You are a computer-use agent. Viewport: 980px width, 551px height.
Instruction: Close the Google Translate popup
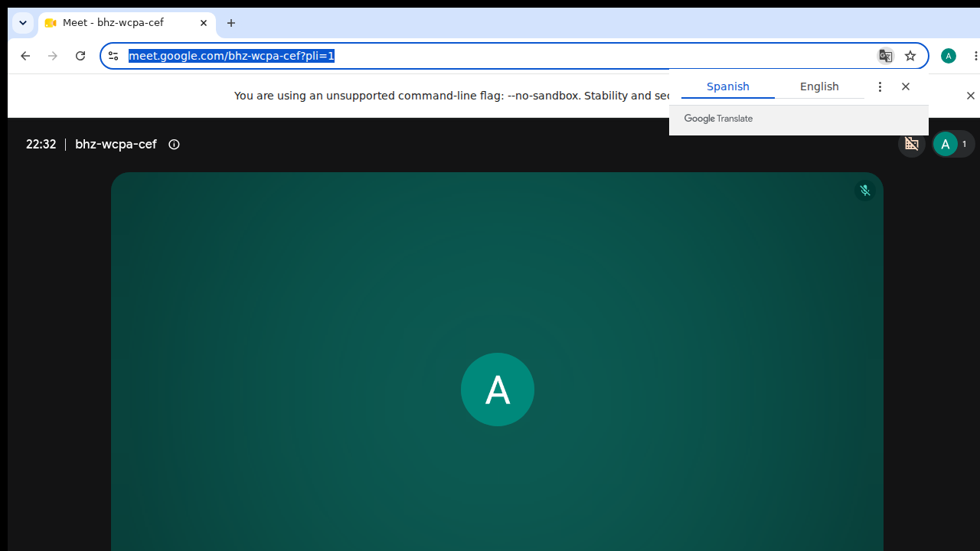906,86
